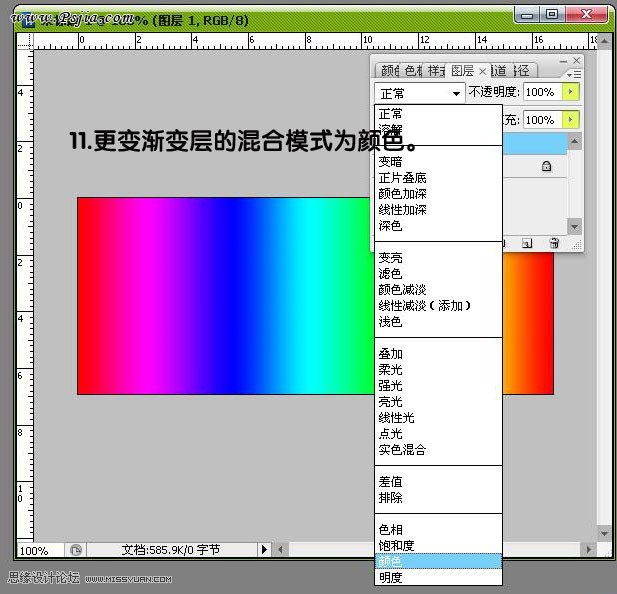Close the 图层 tab with its x
Screen dimensions: 617x594
click(x=483, y=72)
